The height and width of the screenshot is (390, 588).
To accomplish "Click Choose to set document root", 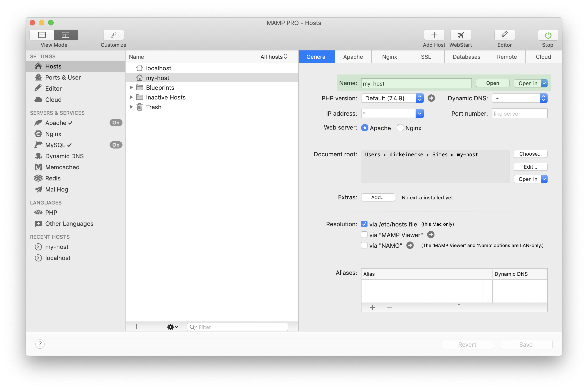I will [x=530, y=154].
